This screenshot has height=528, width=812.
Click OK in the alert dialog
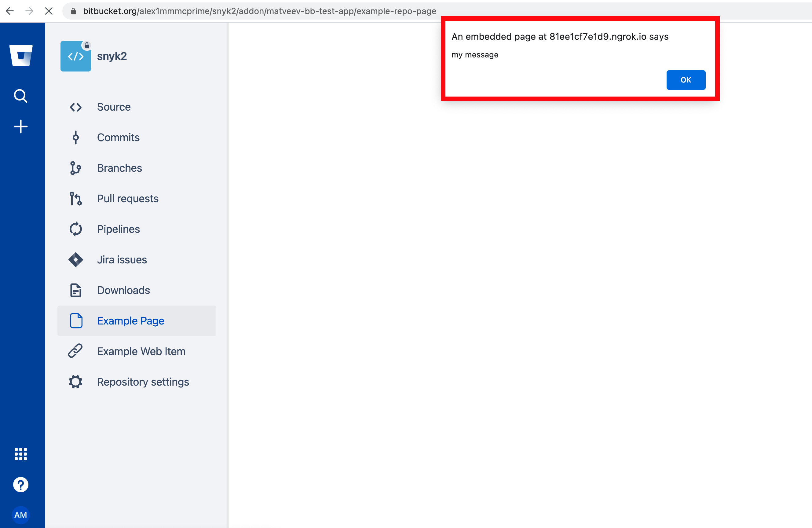coord(686,80)
